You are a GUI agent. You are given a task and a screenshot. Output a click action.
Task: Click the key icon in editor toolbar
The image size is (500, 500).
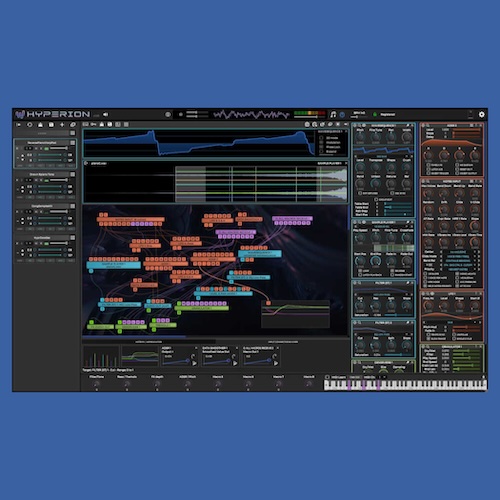pos(94,124)
